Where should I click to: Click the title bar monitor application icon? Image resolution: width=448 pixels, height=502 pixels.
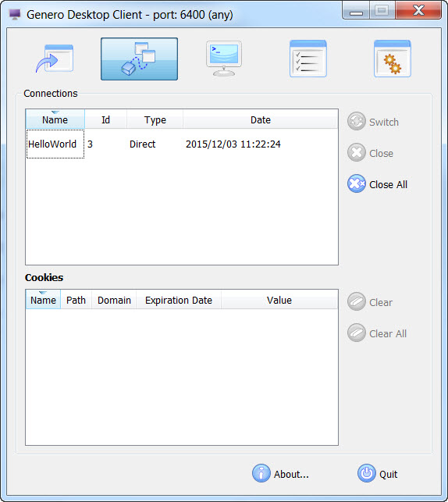[x=15, y=14]
